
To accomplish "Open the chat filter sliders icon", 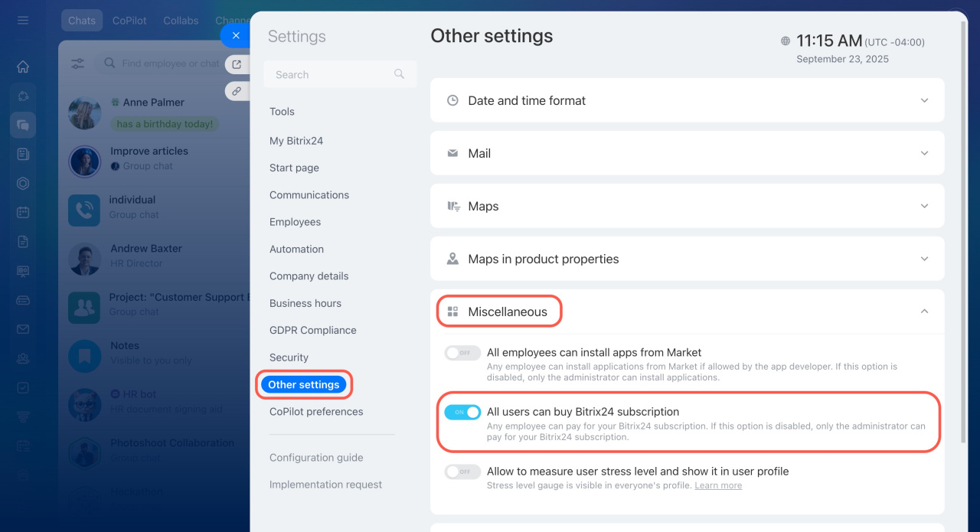I will tap(78, 64).
